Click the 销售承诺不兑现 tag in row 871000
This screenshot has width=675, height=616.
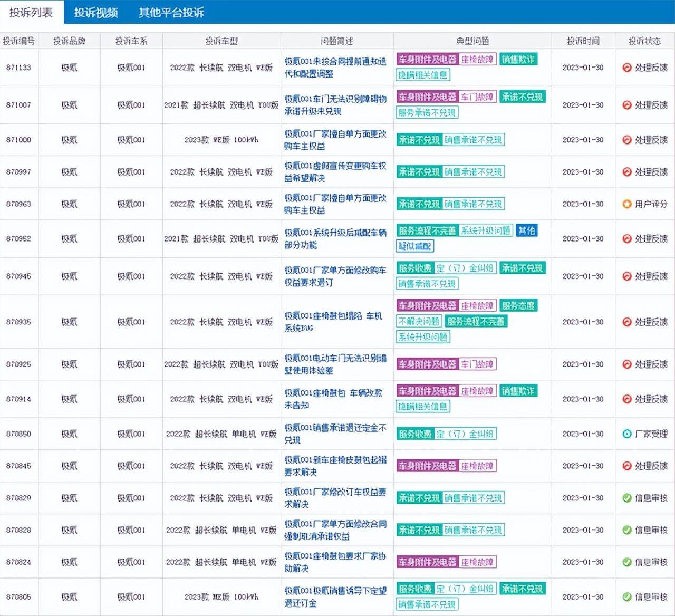pos(473,140)
